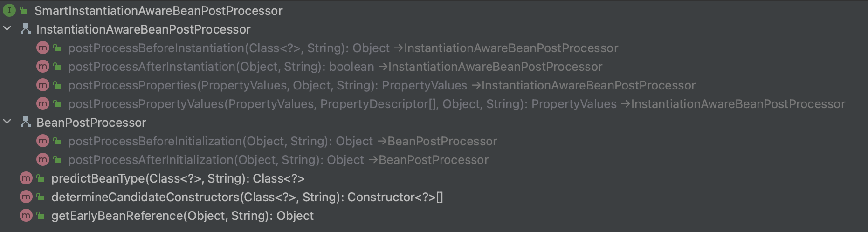Collapse the InstantiationAwareBeanPostProcessor group
Screen dimensions: 868x232
click(x=7, y=29)
